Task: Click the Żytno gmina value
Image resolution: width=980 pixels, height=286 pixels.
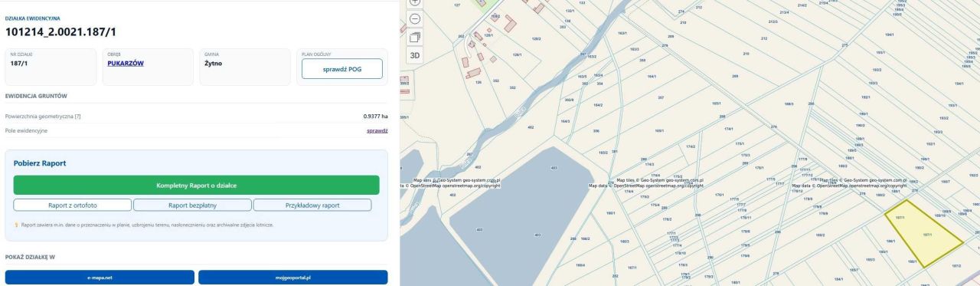Action: 214,63
